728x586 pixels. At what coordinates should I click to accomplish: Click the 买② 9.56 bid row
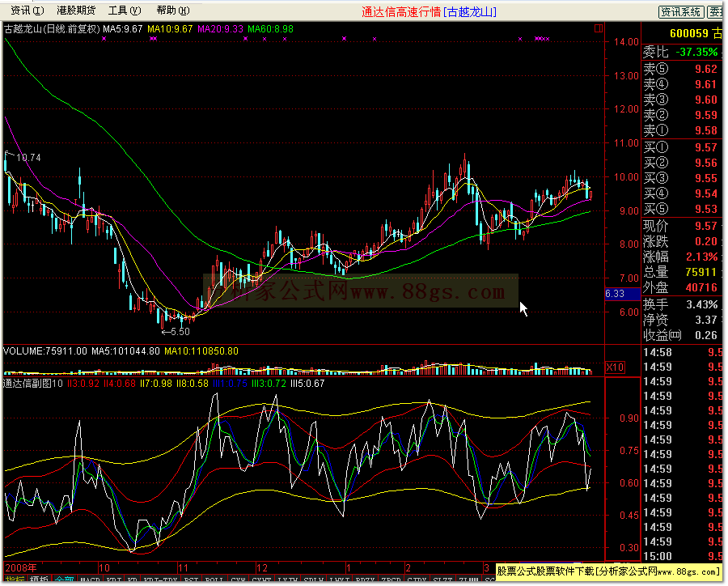680,163
